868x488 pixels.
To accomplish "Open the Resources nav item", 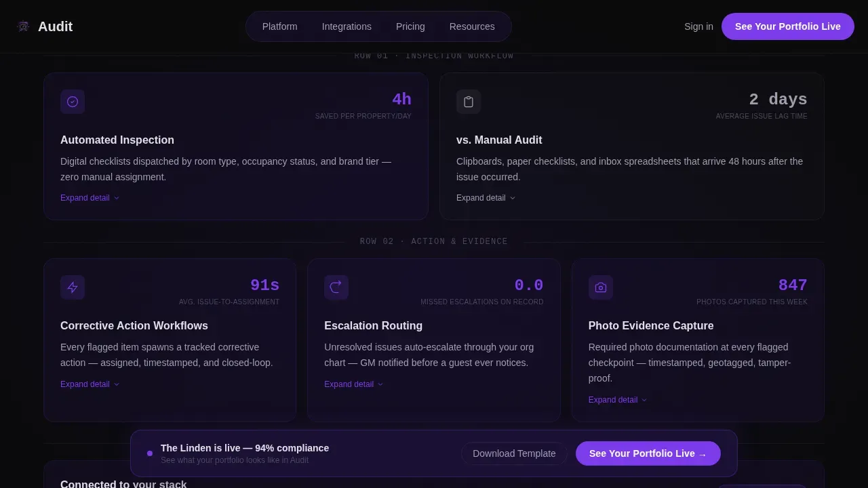I will pyautogui.click(x=472, y=26).
